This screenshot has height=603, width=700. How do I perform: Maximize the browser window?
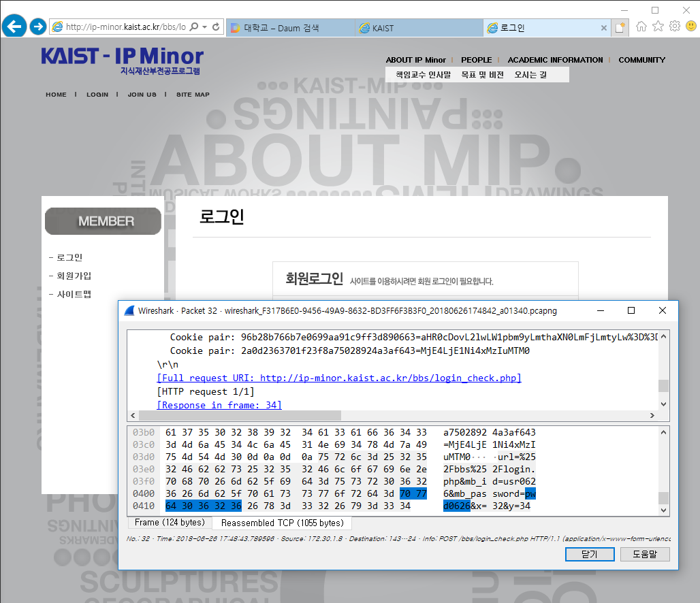pyautogui.click(x=655, y=10)
